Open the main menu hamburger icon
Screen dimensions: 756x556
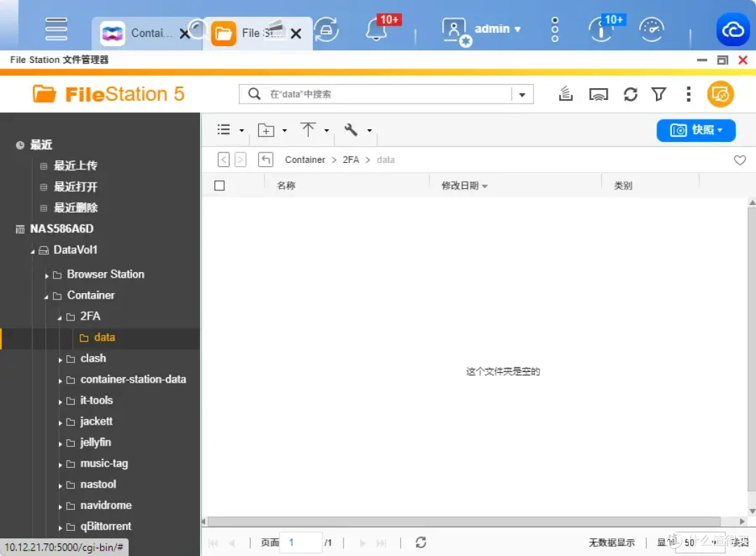click(x=56, y=29)
